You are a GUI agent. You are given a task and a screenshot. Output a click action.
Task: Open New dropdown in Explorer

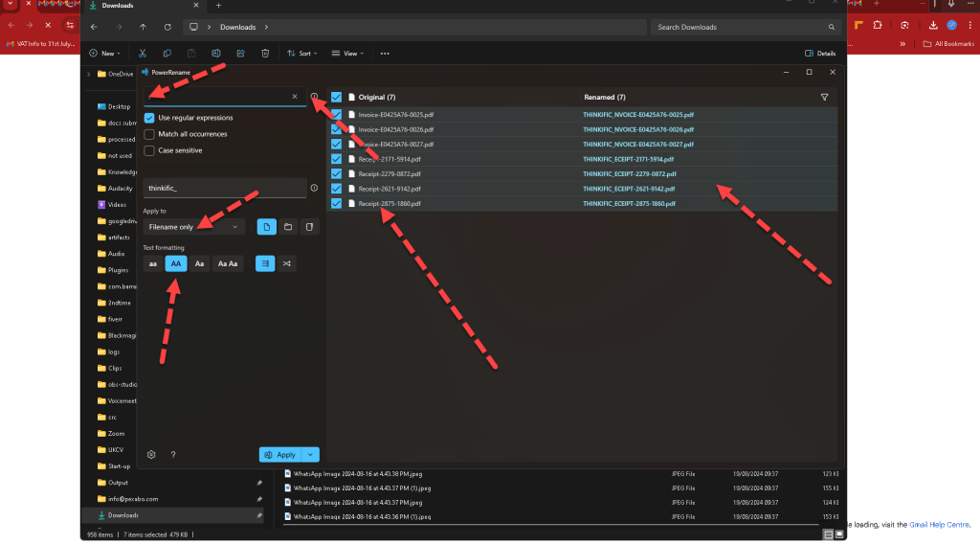point(105,53)
